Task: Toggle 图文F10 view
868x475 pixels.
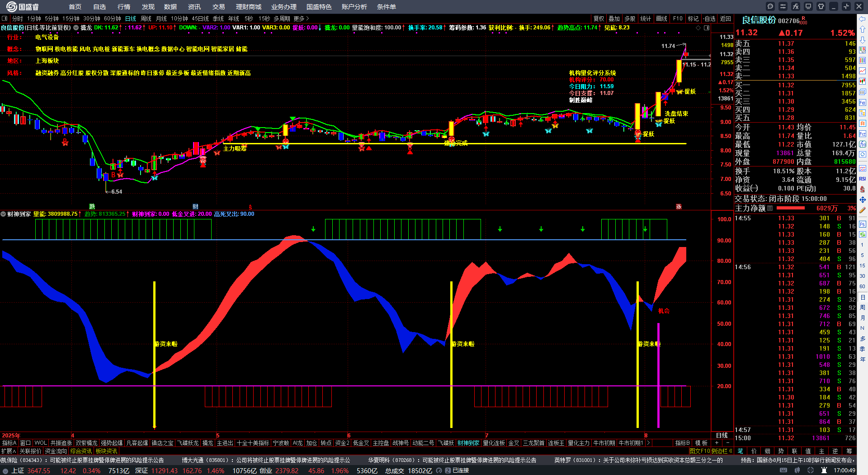Action: point(700,451)
